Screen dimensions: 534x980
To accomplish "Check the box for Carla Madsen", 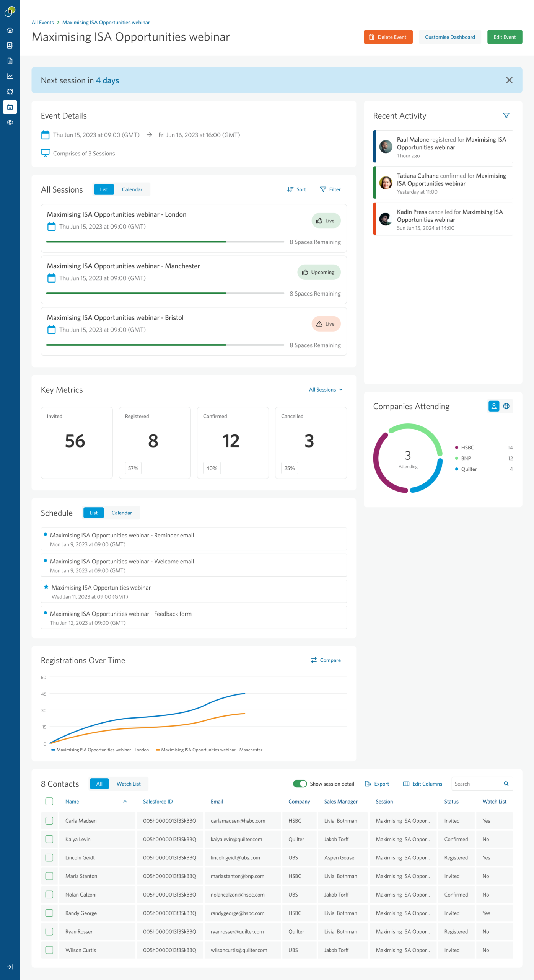I will point(49,820).
